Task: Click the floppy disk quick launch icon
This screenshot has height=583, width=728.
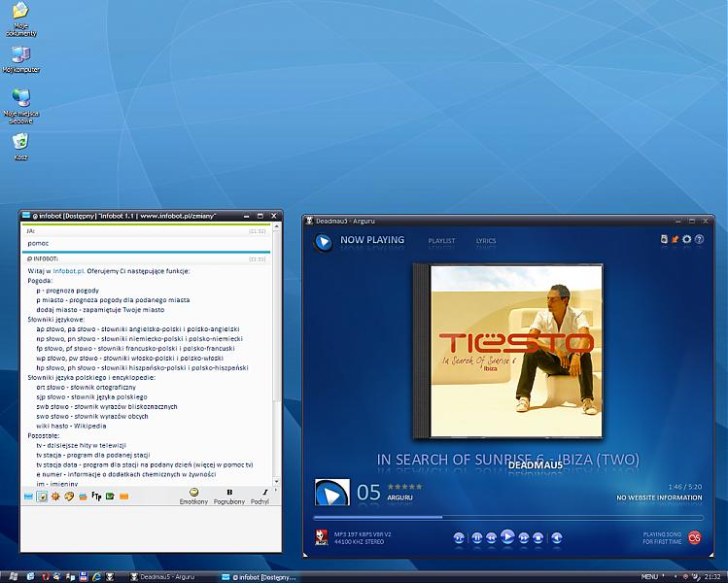Action: [x=84, y=576]
